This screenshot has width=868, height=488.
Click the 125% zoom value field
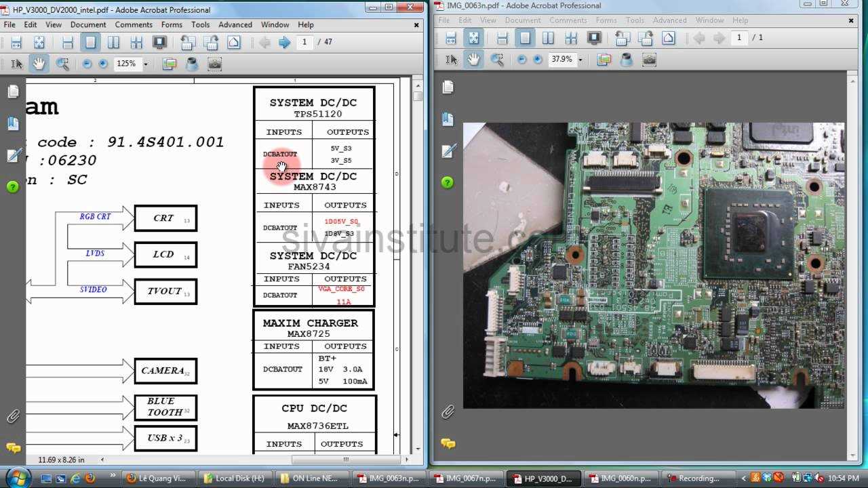pyautogui.click(x=127, y=64)
